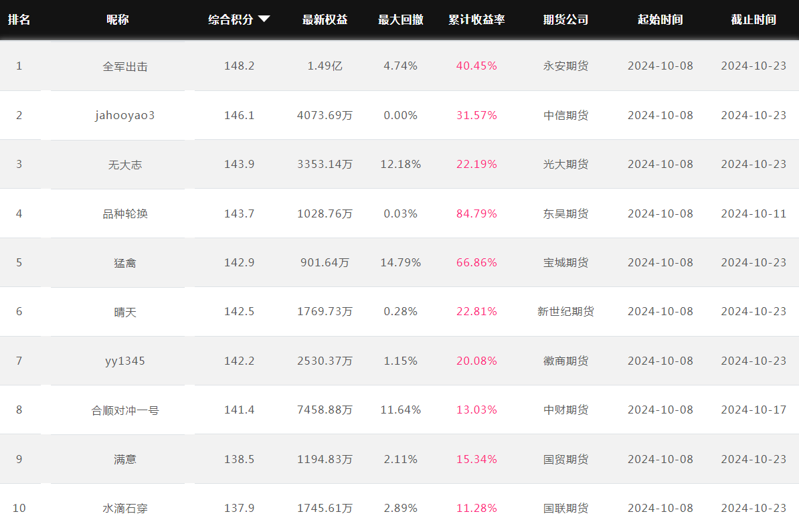Select the 1194.83万 equity value
Screen dimensions: 799x532
point(325,459)
